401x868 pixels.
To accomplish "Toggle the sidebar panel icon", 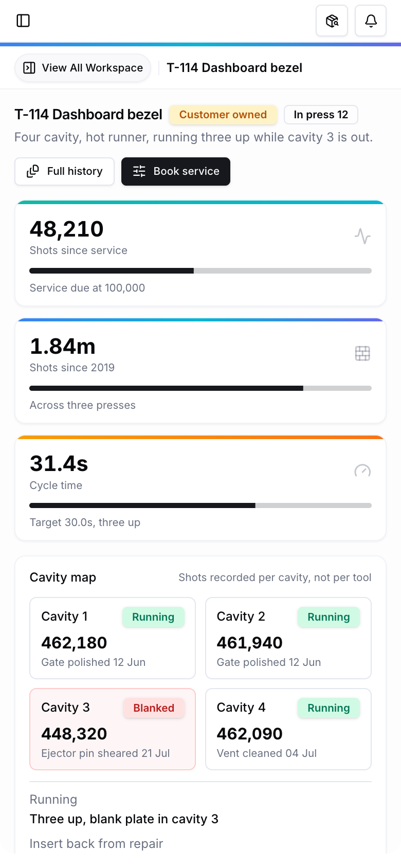I will [x=23, y=21].
